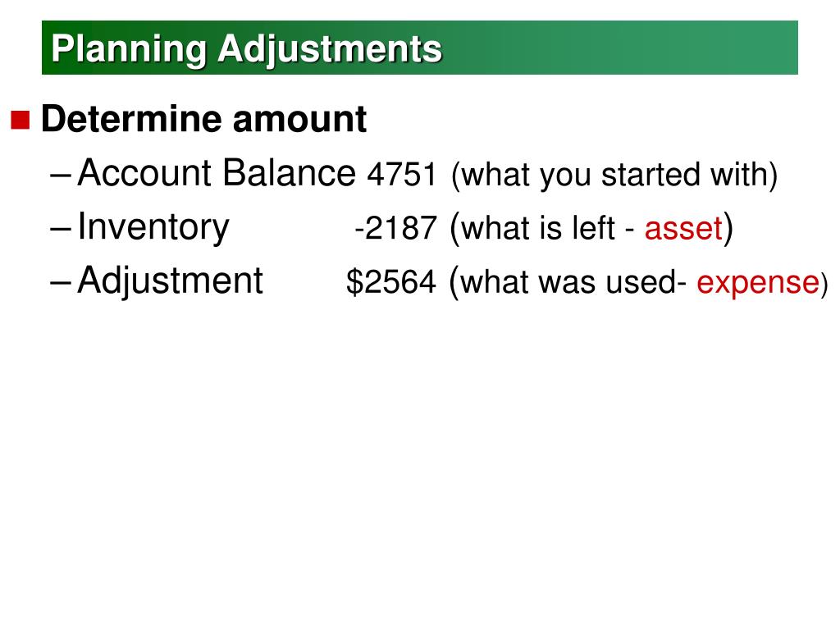Click the word Planning in title
840x630 pixels.
pos(129,50)
